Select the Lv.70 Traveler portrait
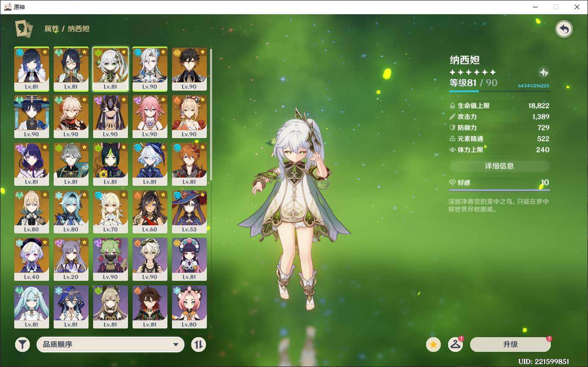Viewport: 588px width, 367px height. tap(111, 212)
